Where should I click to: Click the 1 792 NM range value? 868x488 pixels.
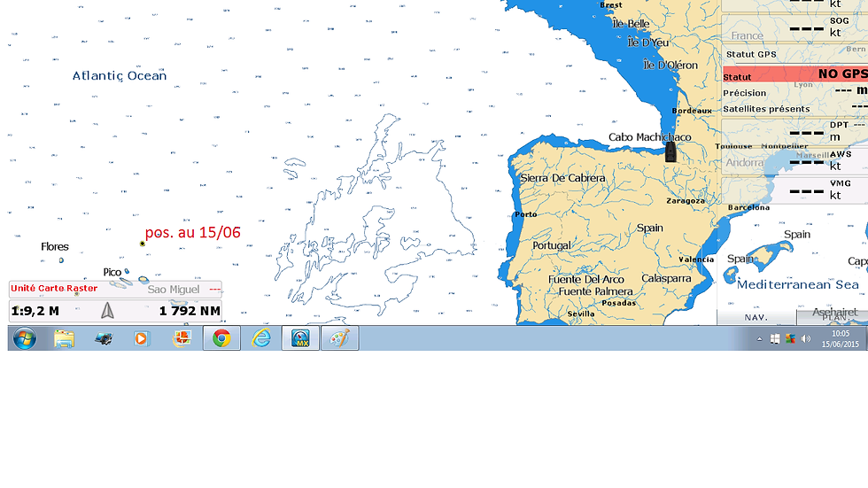click(190, 311)
